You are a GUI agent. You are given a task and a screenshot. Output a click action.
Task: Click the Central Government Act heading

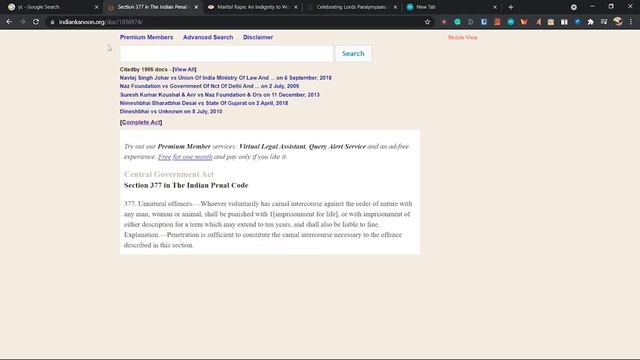(x=169, y=174)
